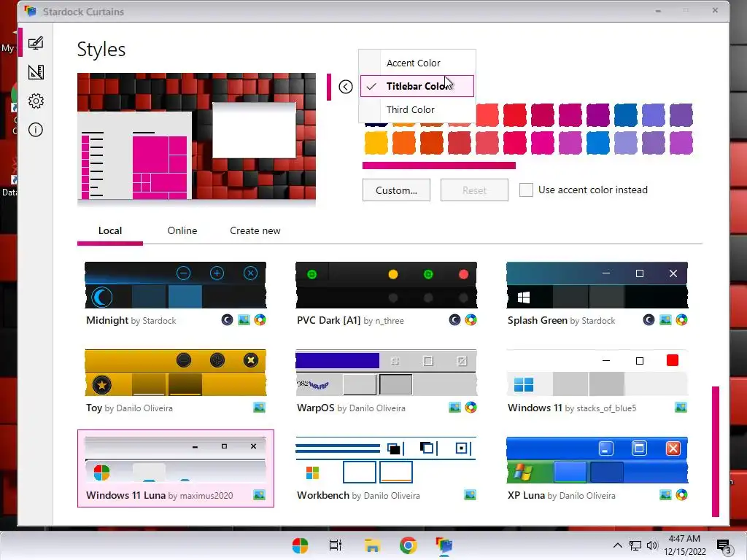Open Task View on the taskbar
This screenshot has width=747, height=560.
pyautogui.click(x=336, y=545)
